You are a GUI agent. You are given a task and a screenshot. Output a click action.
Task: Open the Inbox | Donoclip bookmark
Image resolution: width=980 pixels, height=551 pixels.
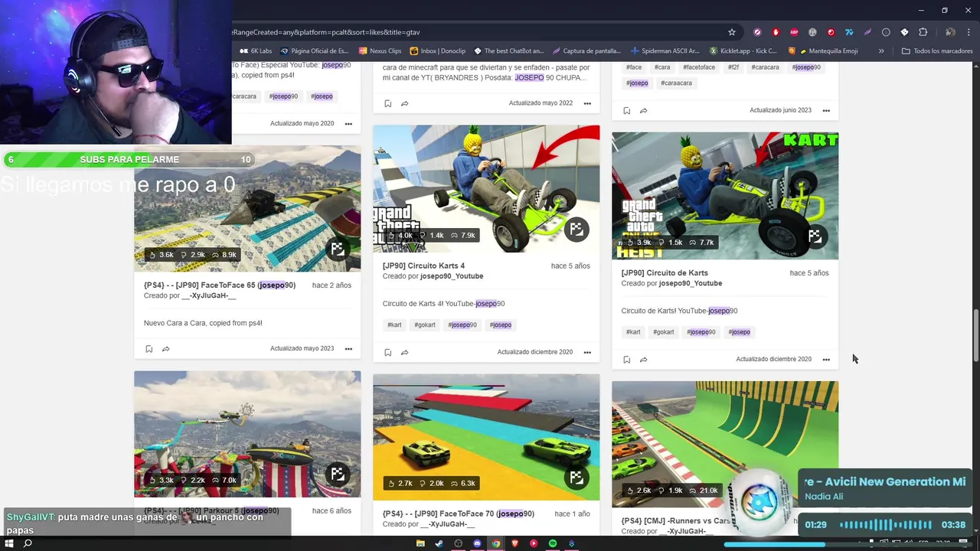tap(437, 51)
